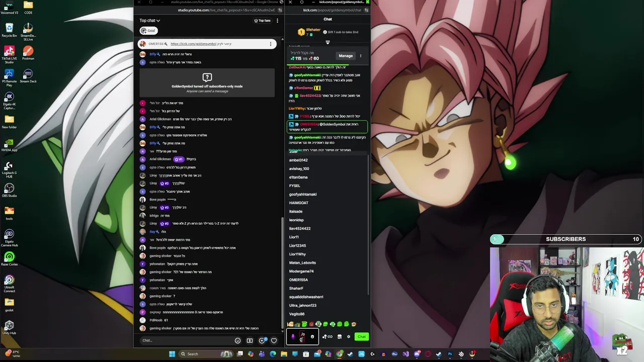Open three-dot menu beside Manage button
The height and width of the screenshot is (362, 644).
(360, 56)
